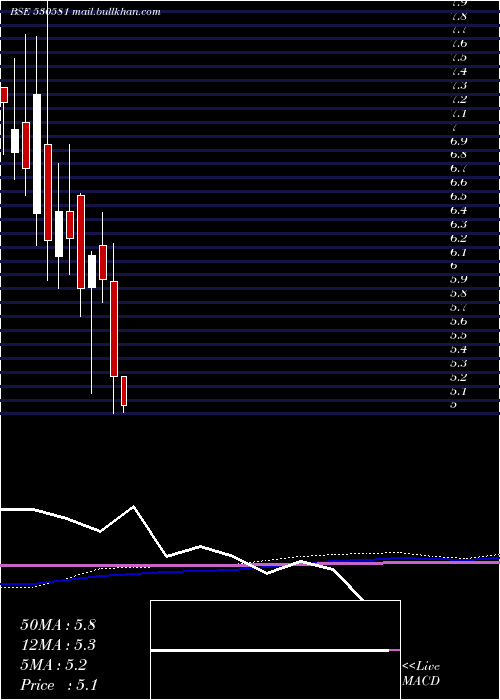This screenshot has height=700, width=500.
Task: Click the 6.8 price axis label
Action: [459, 155]
